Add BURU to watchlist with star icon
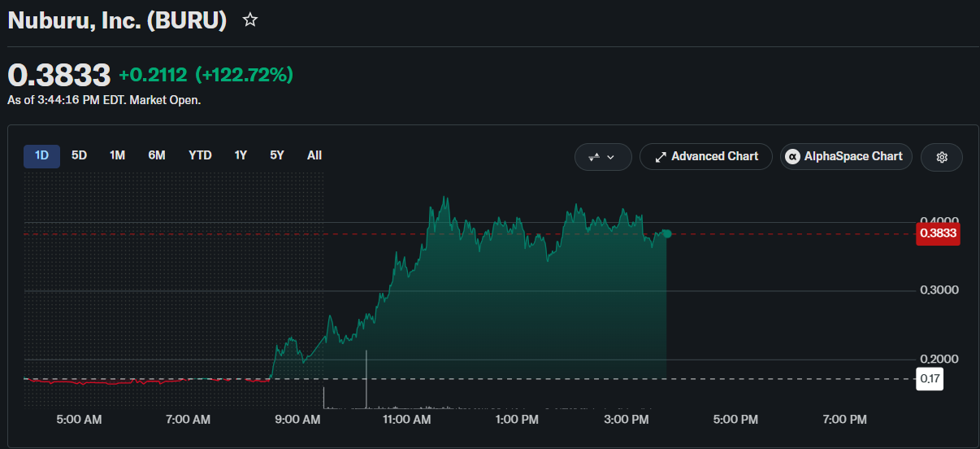980x449 pixels. click(250, 20)
